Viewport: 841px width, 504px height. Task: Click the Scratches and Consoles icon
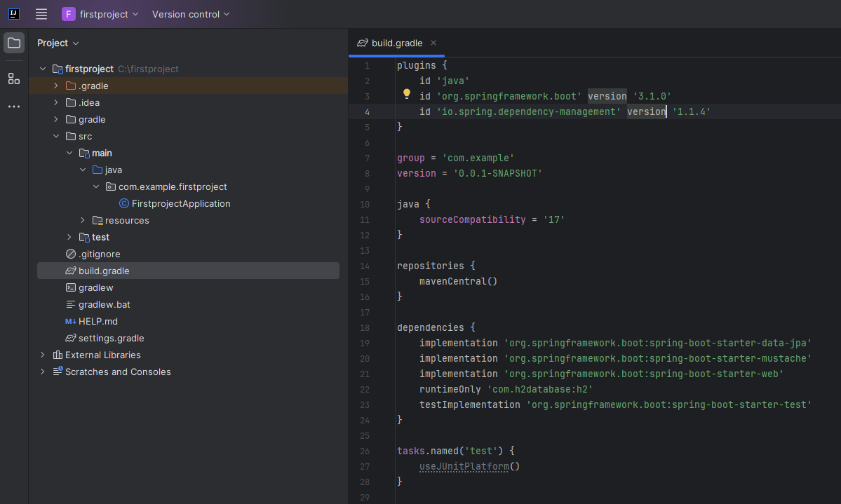(58, 372)
